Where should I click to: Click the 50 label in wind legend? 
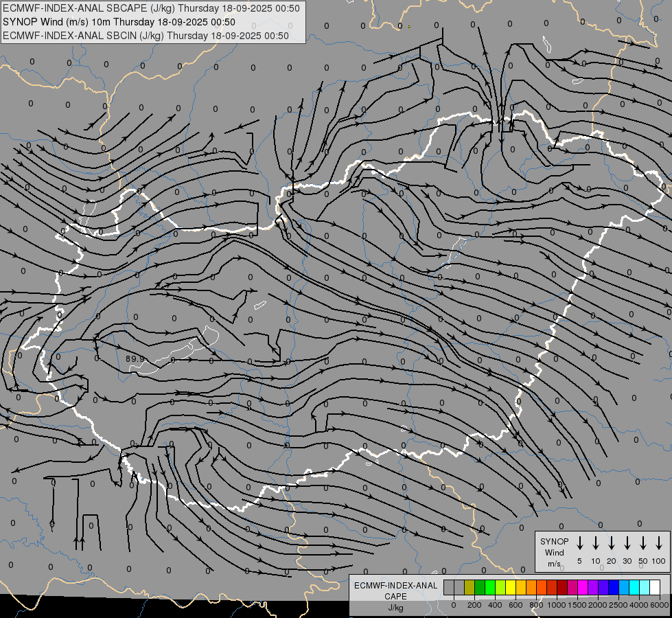pos(643,561)
